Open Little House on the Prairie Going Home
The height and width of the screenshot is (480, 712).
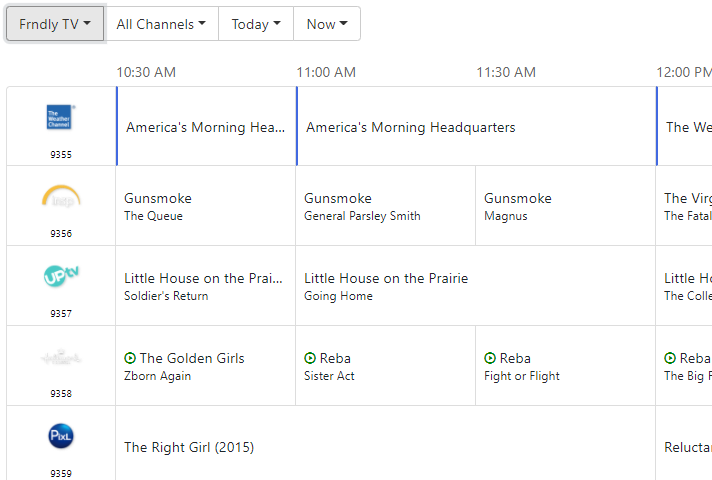[x=475, y=286]
